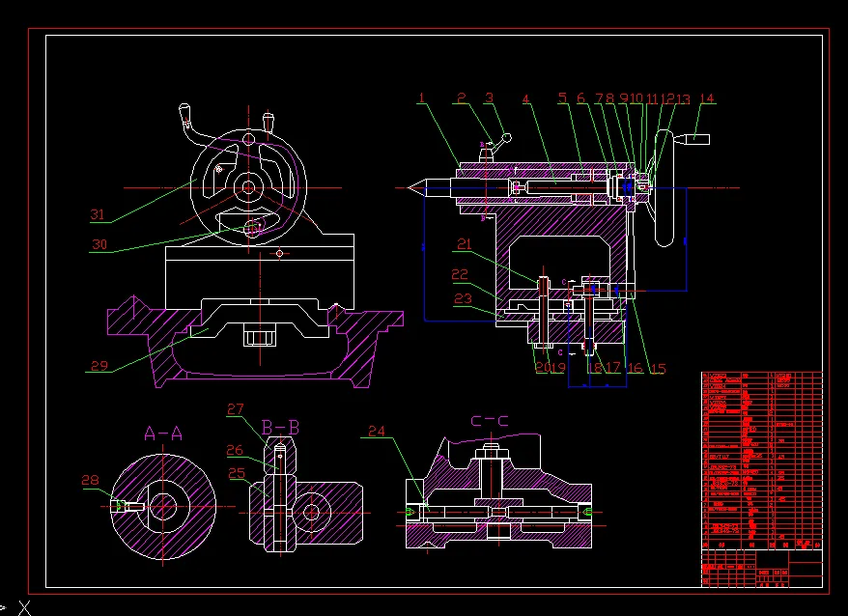The width and height of the screenshot is (848, 616).
Task: Select the part balloon number 4
Action: click(525, 99)
